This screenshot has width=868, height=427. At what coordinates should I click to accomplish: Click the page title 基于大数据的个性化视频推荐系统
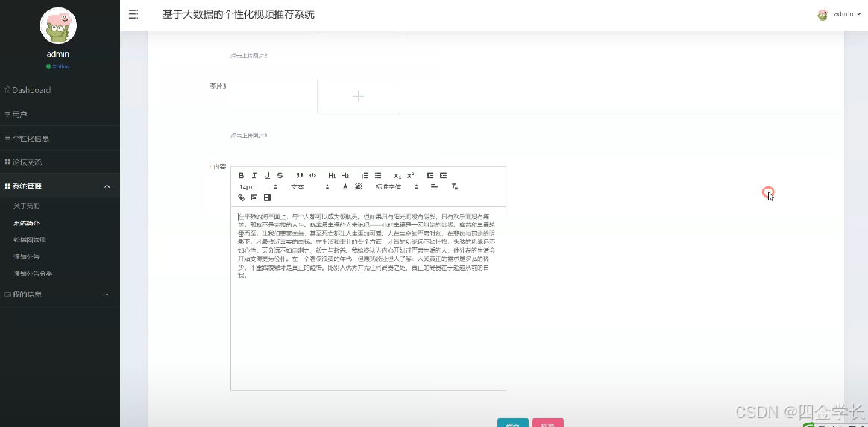239,14
